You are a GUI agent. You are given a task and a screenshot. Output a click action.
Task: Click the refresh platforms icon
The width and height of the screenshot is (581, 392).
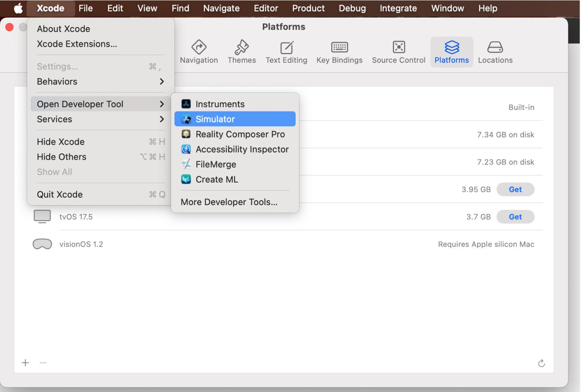click(x=541, y=363)
